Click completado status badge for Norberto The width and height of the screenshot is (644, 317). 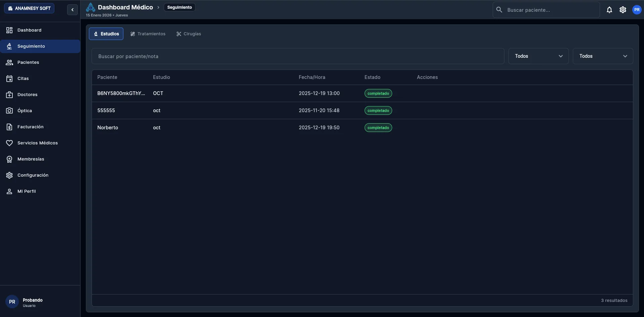tap(378, 128)
